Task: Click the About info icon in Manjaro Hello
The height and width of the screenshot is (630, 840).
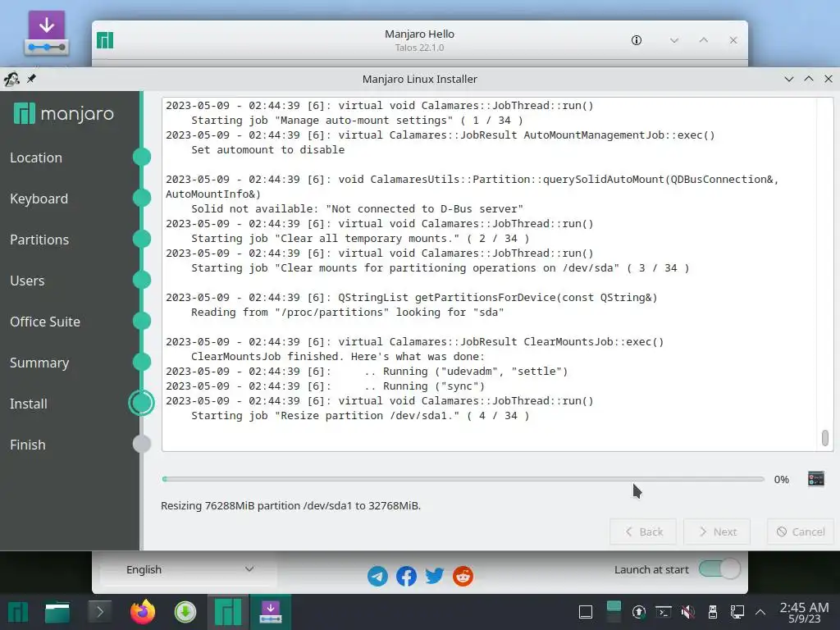Action: (637, 40)
